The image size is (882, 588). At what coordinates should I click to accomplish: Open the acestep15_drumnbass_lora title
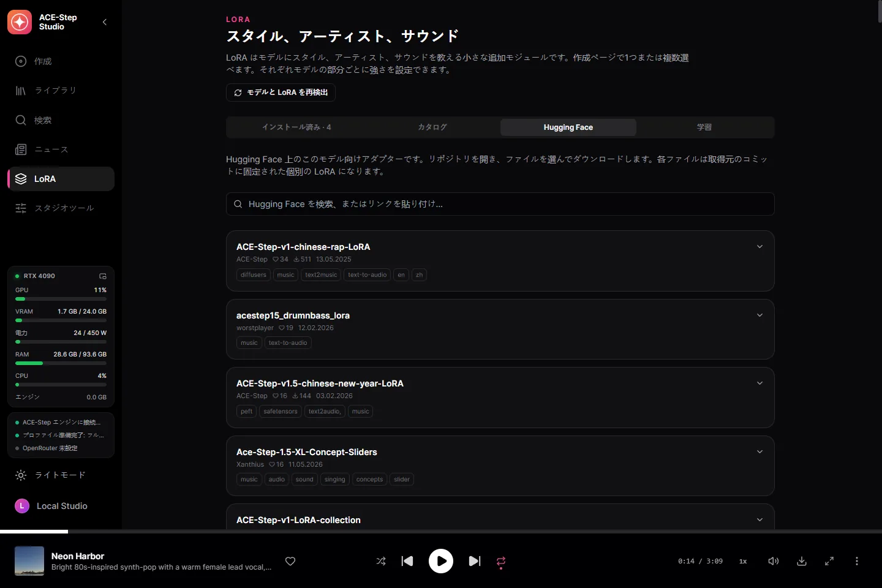click(293, 315)
